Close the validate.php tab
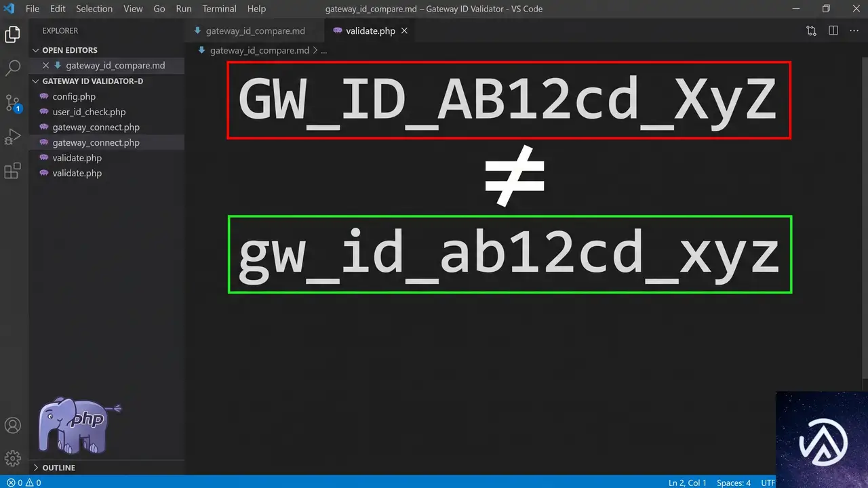868x488 pixels. click(x=405, y=31)
